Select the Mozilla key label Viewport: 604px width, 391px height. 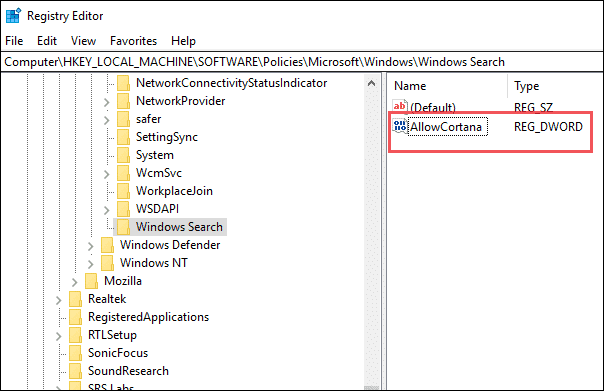(123, 281)
